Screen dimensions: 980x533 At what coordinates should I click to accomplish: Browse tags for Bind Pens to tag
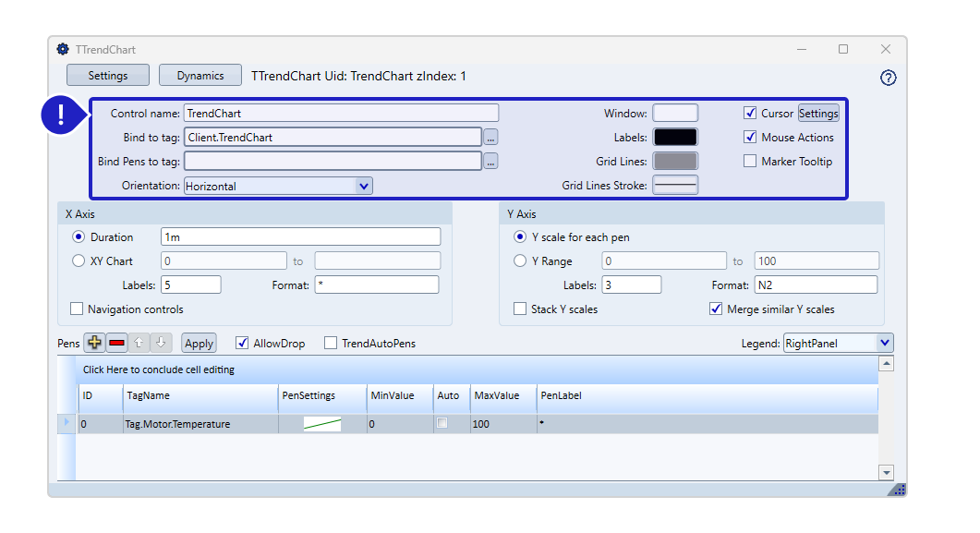(490, 162)
